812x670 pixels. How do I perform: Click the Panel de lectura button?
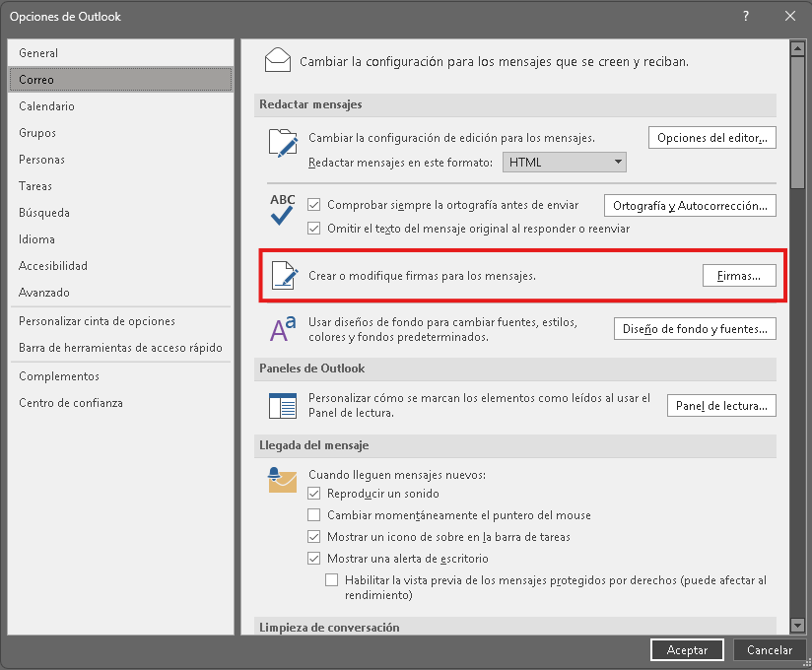pyautogui.click(x=721, y=405)
